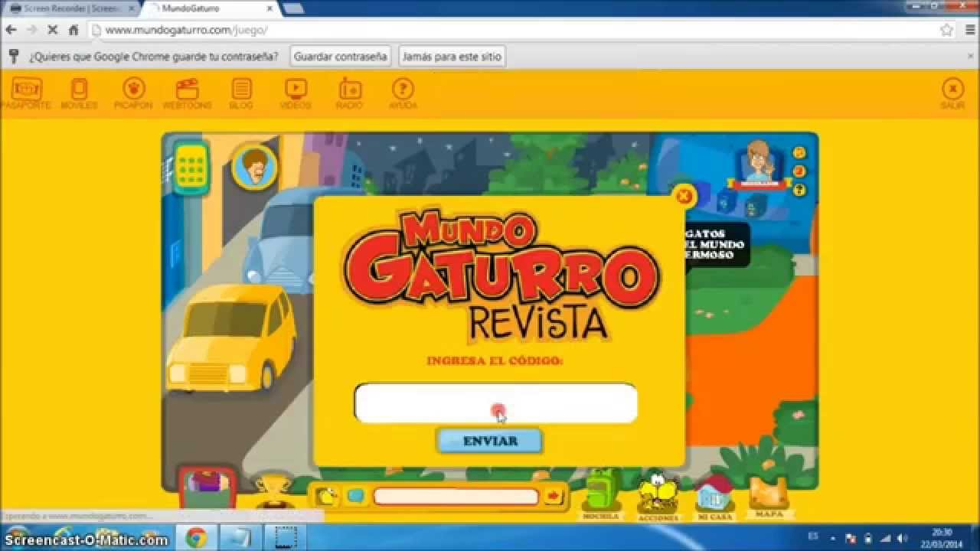Open the Ayuda help icon
Image resolution: width=980 pixels, height=551 pixels.
(x=403, y=93)
